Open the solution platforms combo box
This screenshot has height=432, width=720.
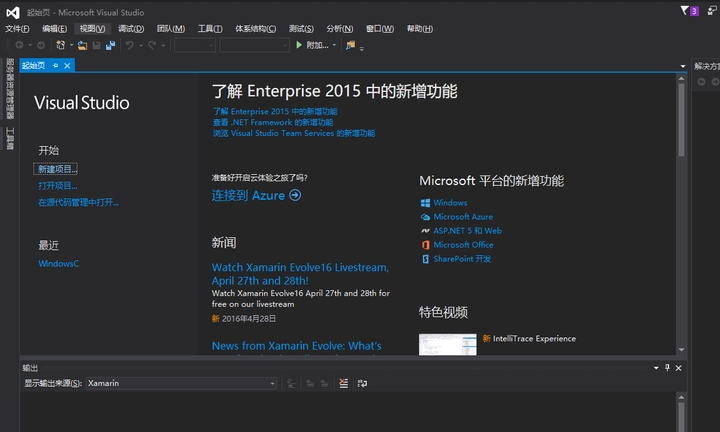254,45
